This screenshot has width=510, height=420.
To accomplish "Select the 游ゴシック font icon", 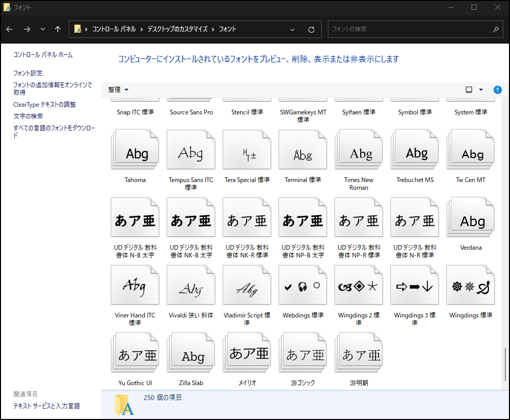I will point(303,353).
